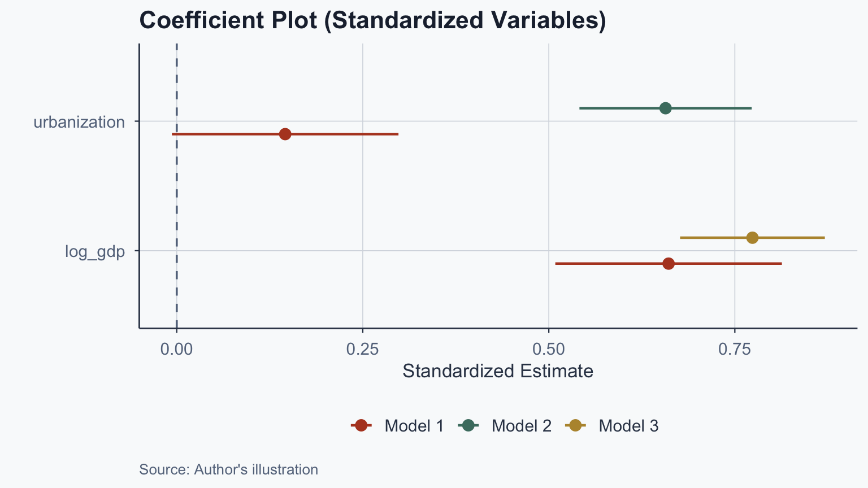Click the Model 1 red legend marker
Image resolution: width=868 pixels, height=488 pixels.
(x=361, y=426)
